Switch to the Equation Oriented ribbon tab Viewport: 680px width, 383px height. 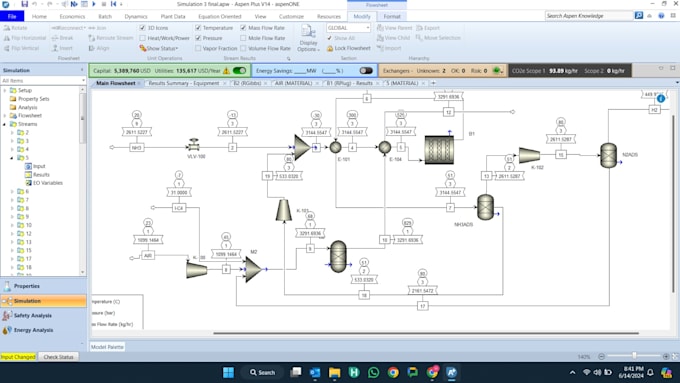[219, 16]
